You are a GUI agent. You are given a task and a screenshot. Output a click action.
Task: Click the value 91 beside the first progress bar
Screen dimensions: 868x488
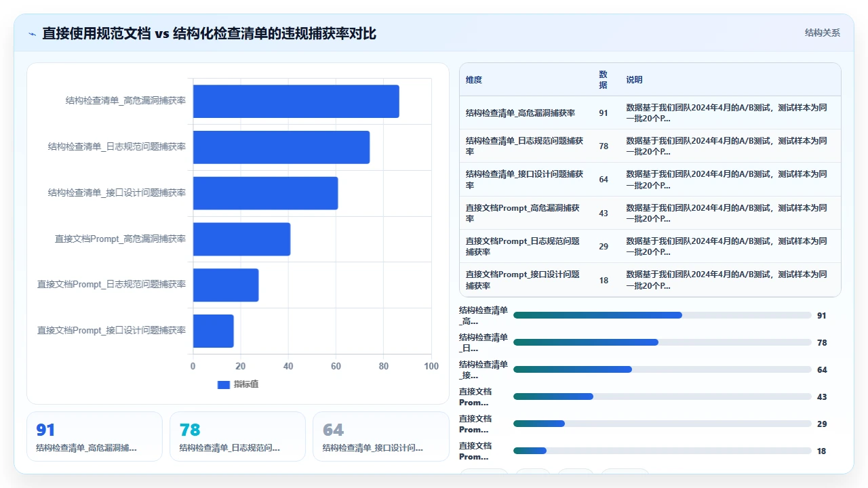pyautogui.click(x=822, y=315)
